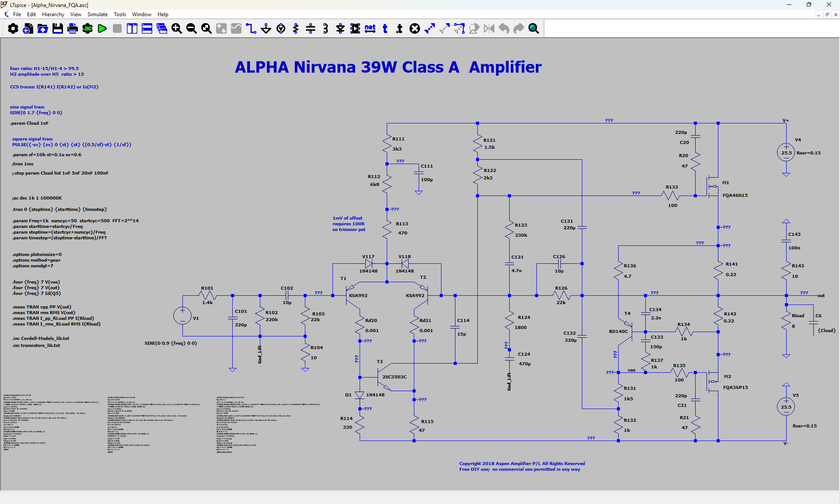Cascade windows using toolbar icon
Screen dimensions: 840x504
pyautogui.click(x=162, y=29)
